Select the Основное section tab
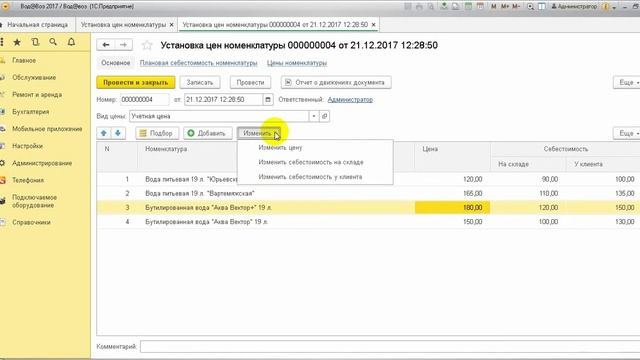Screen dimensions: 640x360 click(x=116, y=63)
